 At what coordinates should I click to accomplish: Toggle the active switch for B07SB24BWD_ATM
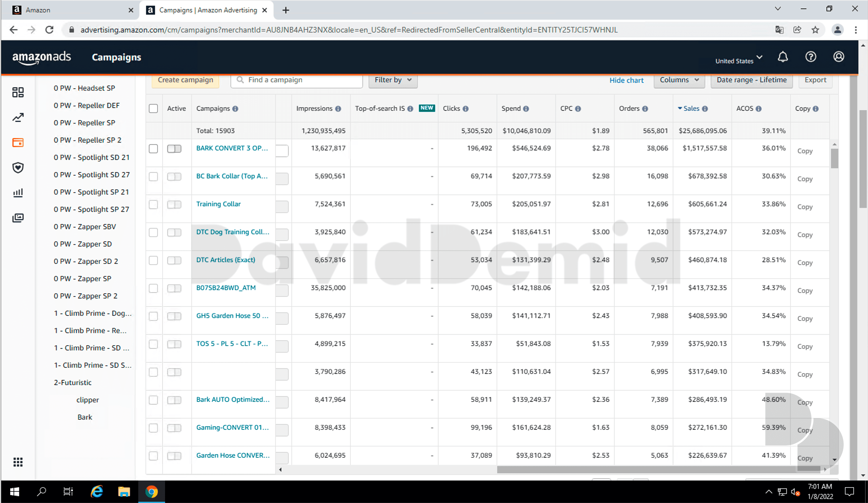coord(174,288)
